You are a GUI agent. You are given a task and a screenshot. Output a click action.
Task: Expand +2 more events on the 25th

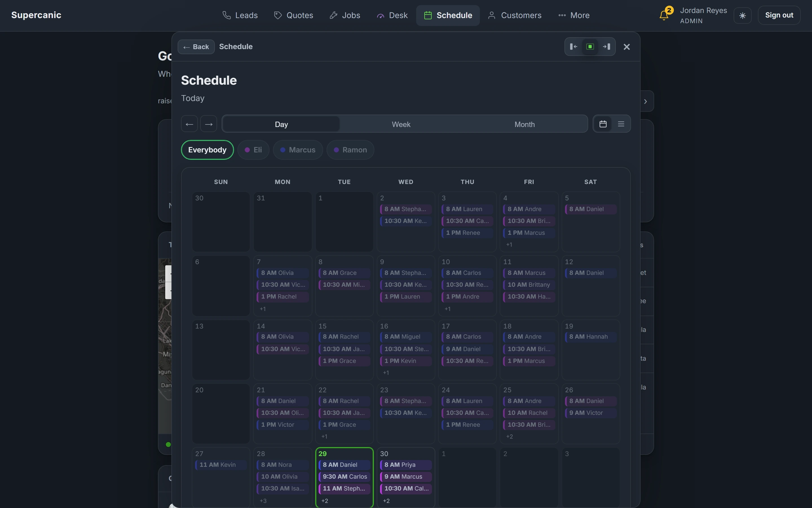tap(509, 436)
